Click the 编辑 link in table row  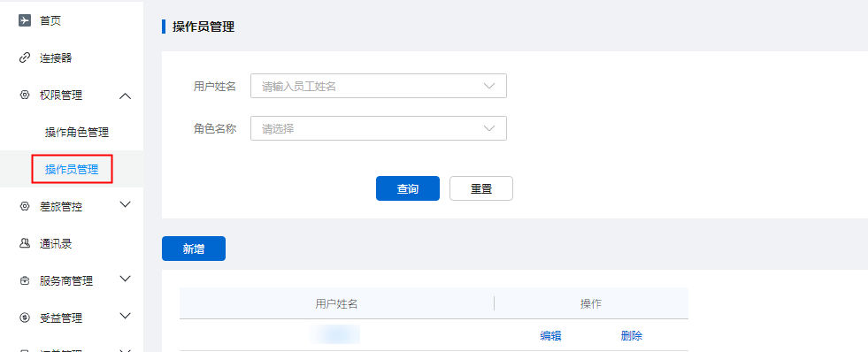pos(551,335)
